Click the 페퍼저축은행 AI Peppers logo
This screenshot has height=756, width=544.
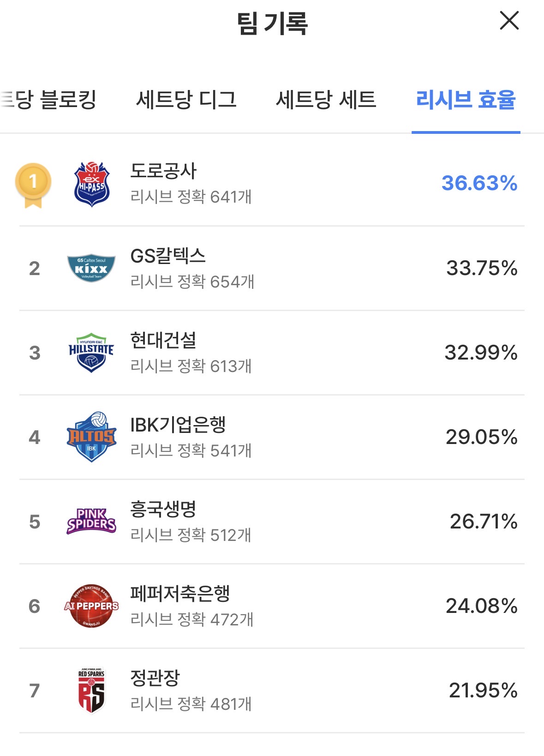tap(91, 606)
